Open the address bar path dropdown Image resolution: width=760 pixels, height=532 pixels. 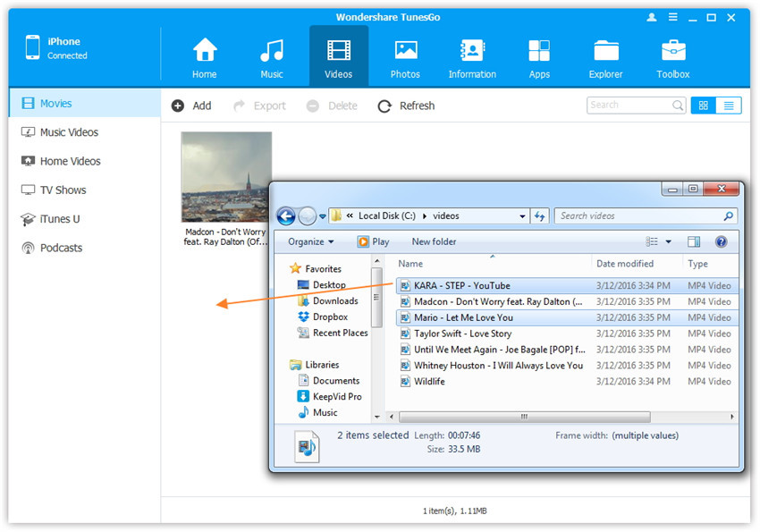523,216
